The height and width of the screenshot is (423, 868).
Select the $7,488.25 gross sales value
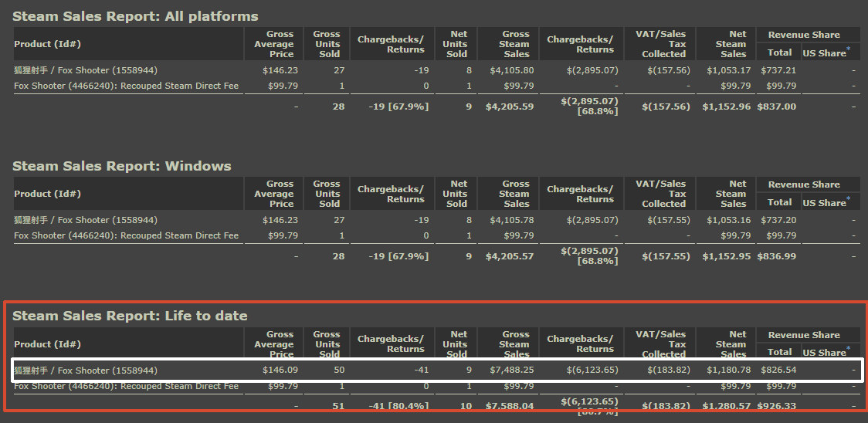pyautogui.click(x=511, y=371)
